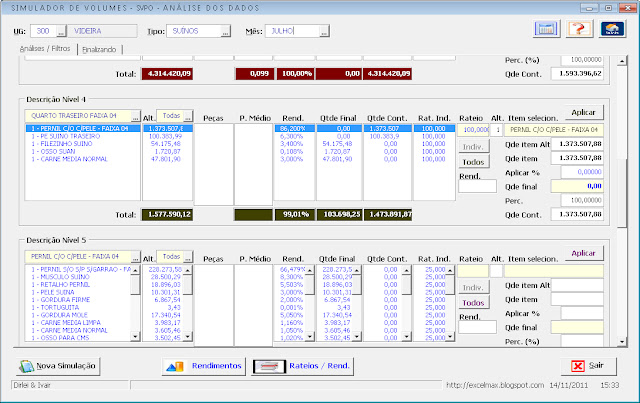Open the Rendimentos button

point(204,366)
